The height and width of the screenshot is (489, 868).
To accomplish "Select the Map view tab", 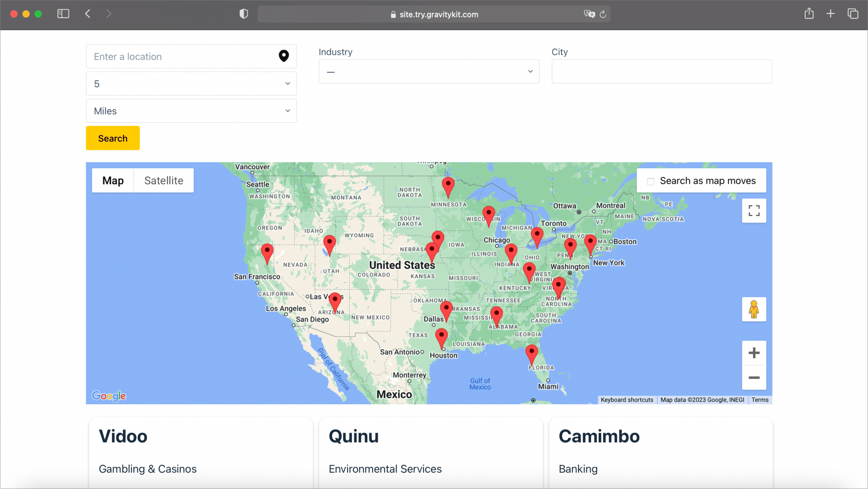I will [x=112, y=180].
